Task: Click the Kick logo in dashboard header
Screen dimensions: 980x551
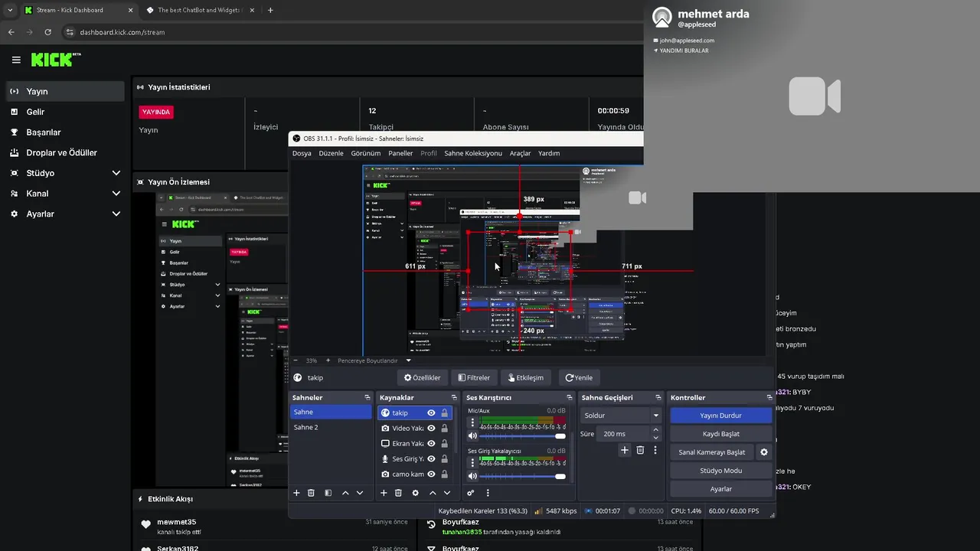Action: pos(56,60)
